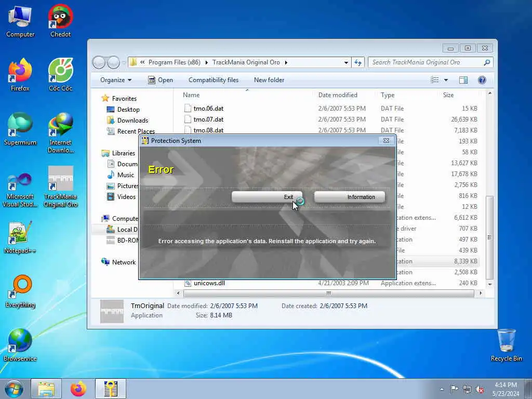Select file tmo.06.dat
The width and height of the screenshot is (532, 399).
pos(208,109)
